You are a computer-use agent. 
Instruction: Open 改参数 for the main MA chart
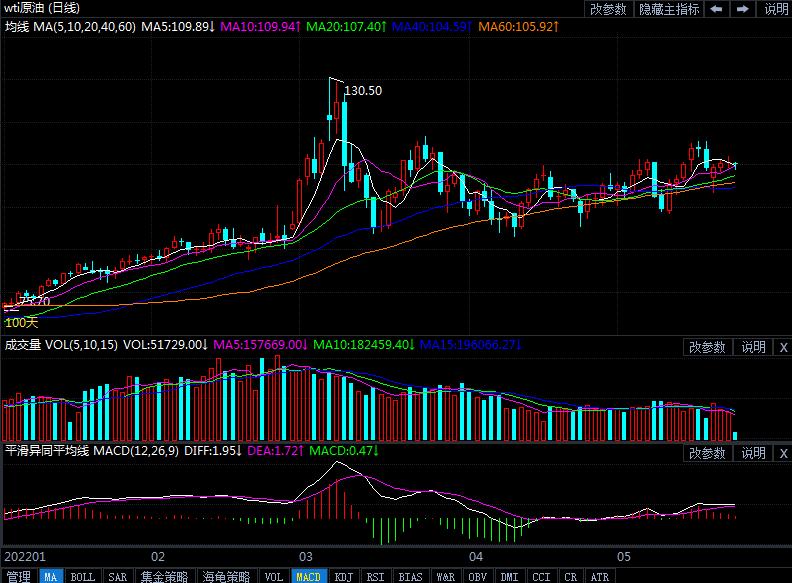[x=608, y=9]
